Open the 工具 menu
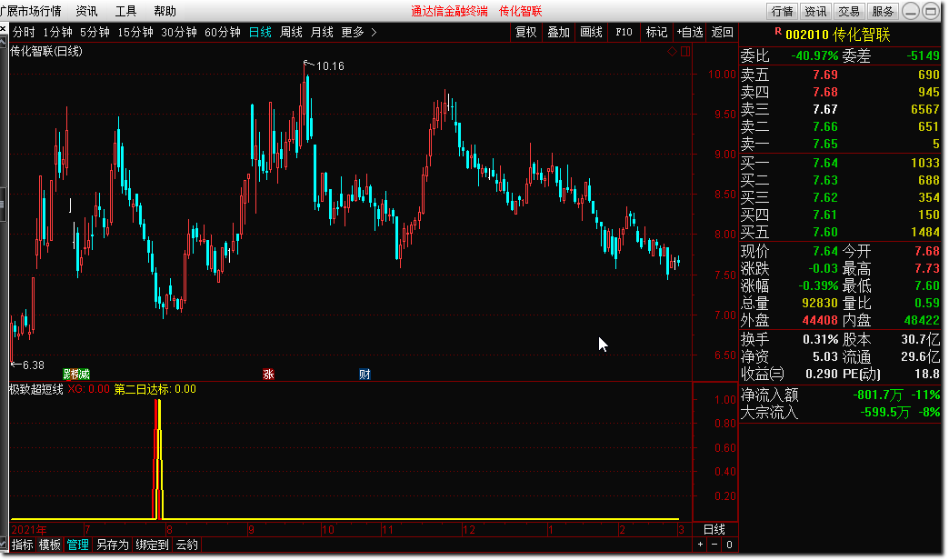This screenshot has width=949, height=560. (125, 11)
